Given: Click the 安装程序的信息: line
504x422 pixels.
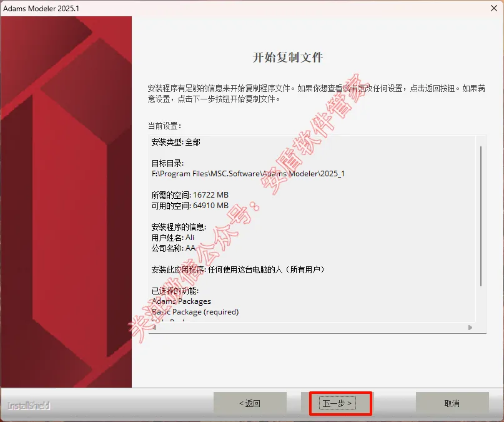Looking at the screenshot, I should 179,227.
